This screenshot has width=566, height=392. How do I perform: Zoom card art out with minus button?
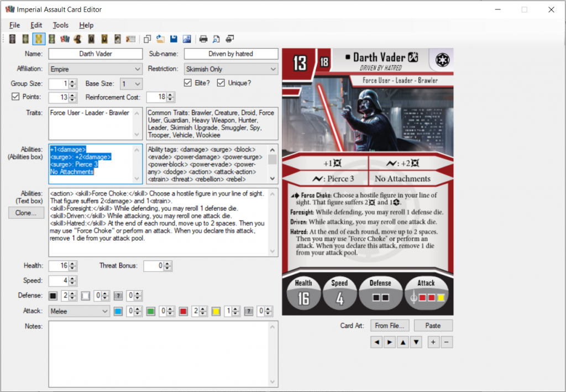pyautogui.click(x=447, y=342)
